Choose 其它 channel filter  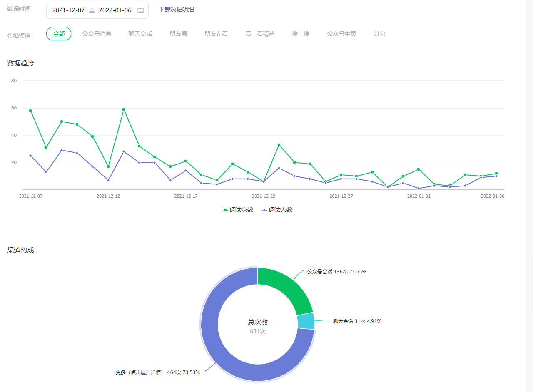point(379,34)
